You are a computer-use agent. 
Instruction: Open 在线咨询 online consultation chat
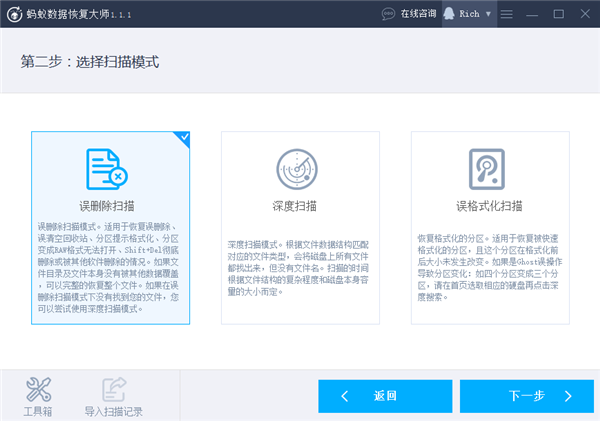click(418, 14)
